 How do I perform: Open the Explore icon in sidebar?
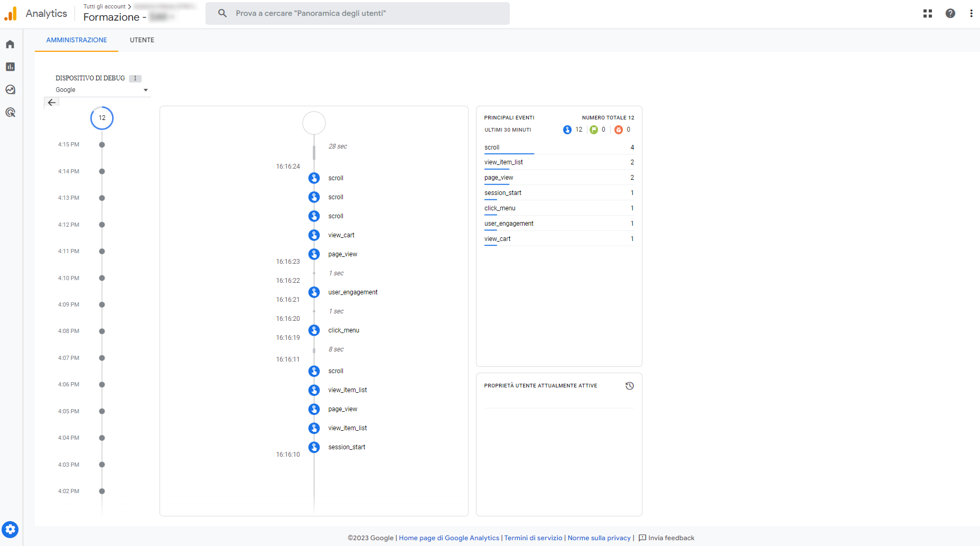coord(10,89)
